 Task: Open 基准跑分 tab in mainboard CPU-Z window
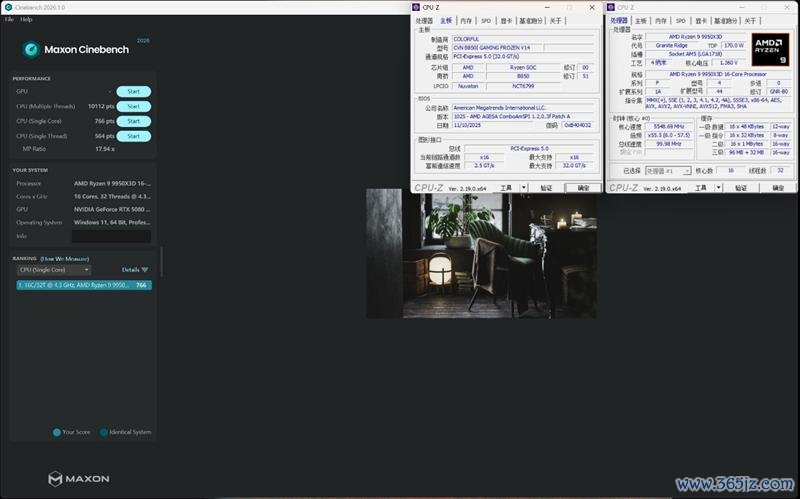531,21
